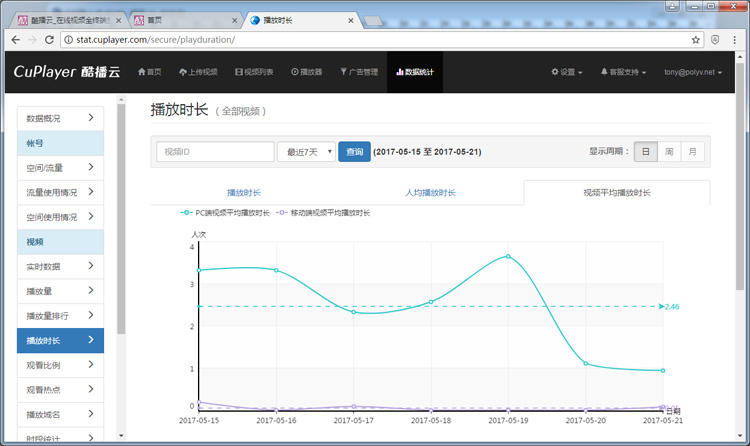Open the 最近7天 date range dropdown
Image resolution: width=750 pixels, height=446 pixels.
(x=306, y=152)
